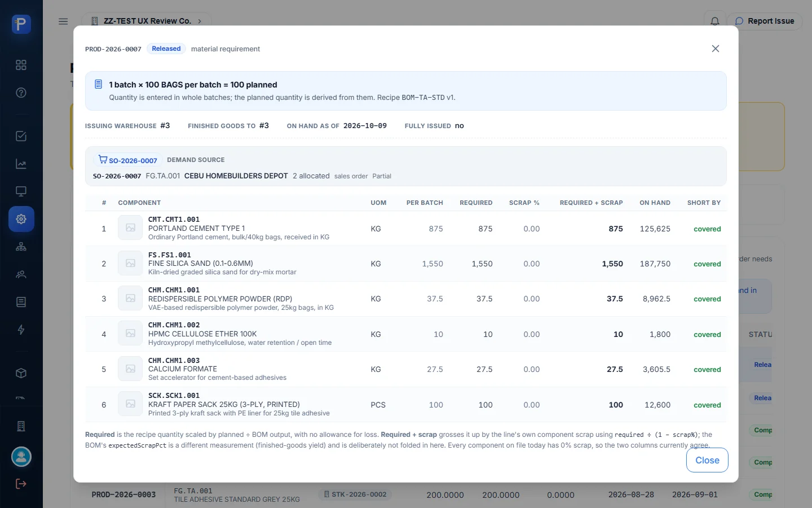Open the people group icon in the sidebar
The image size is (812, 508).
(x=21, y=275)
